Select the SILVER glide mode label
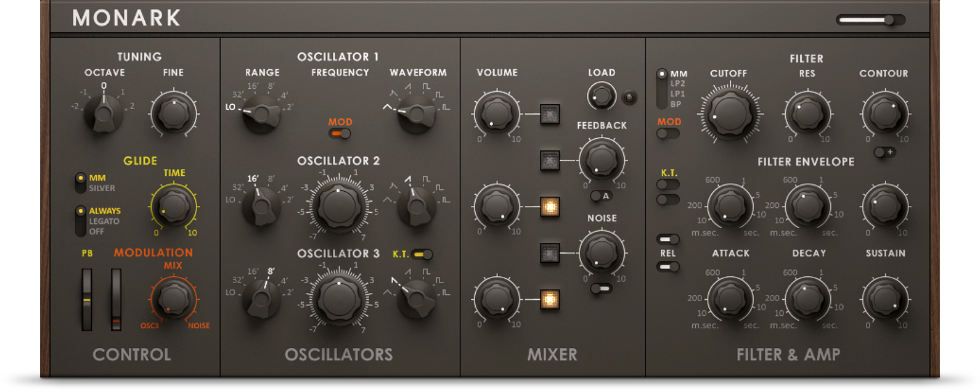Viewport: 980px width, 391px height. point(102,188)
